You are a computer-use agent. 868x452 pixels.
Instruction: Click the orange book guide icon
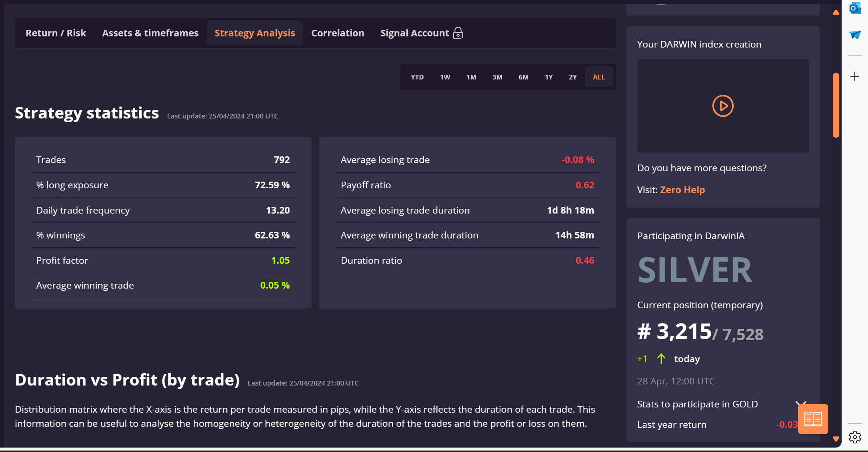click(813, 419)
